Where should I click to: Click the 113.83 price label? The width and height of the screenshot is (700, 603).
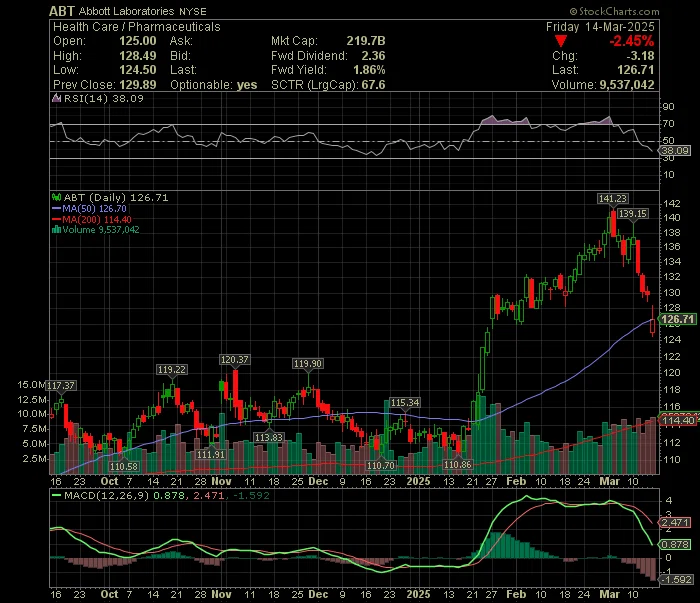click(x=269, y=437)
